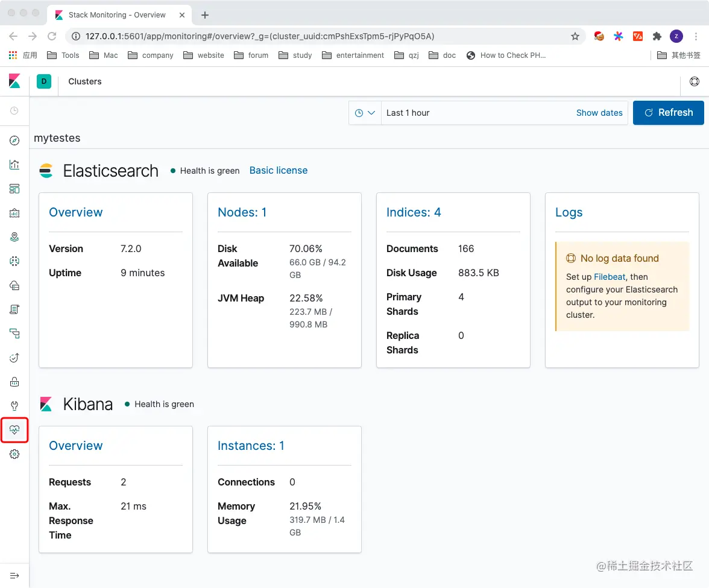This screenshot has width=709, height=588.
Task: Open the Chrome profile menu
Action: coord(676,36)
